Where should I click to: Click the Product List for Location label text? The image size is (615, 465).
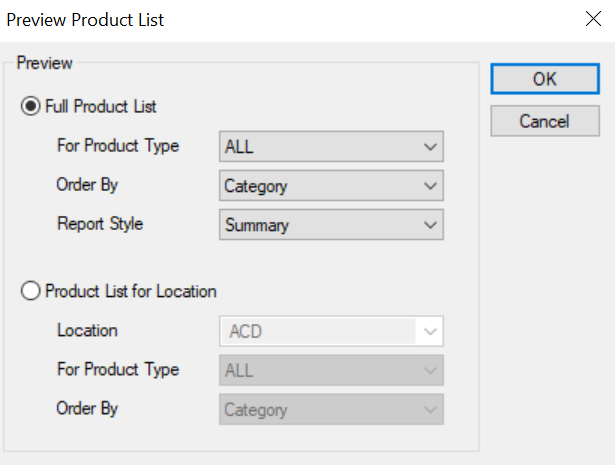[x=131, y=291]
